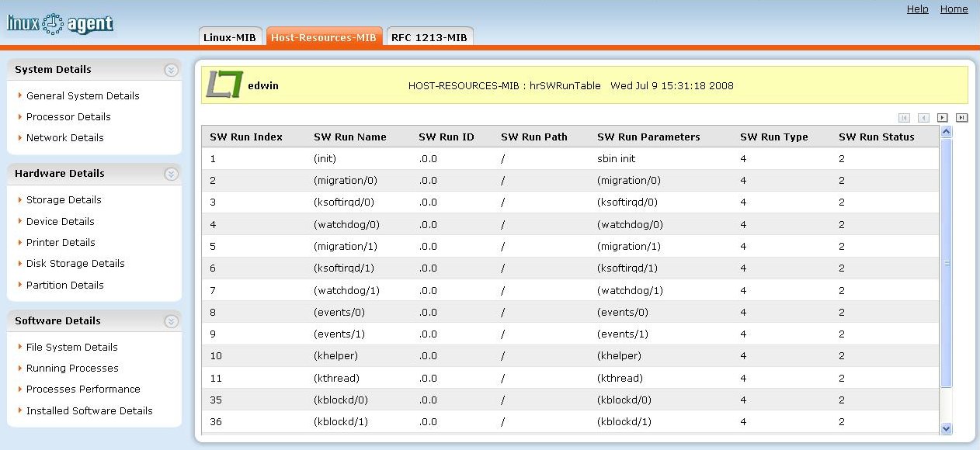Open Device Details

(x=61, y=222)
